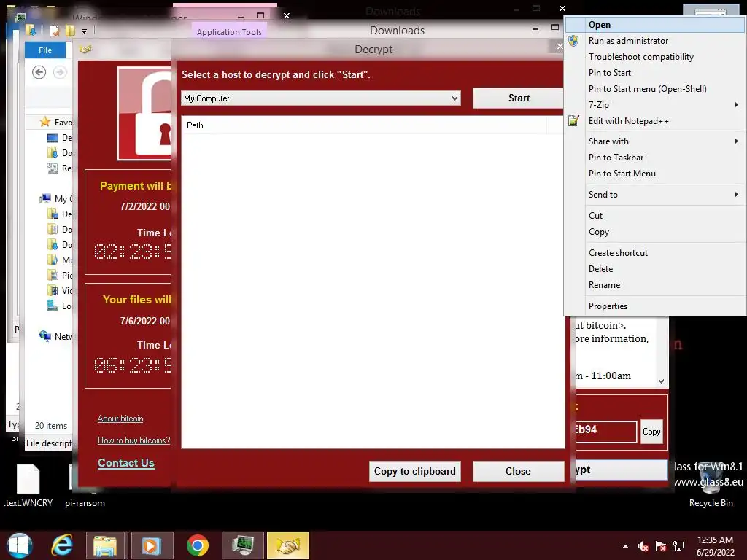Screen dimensions: 747x560
Task: Click the Explorer back arrow
Action: coord(39,72)
